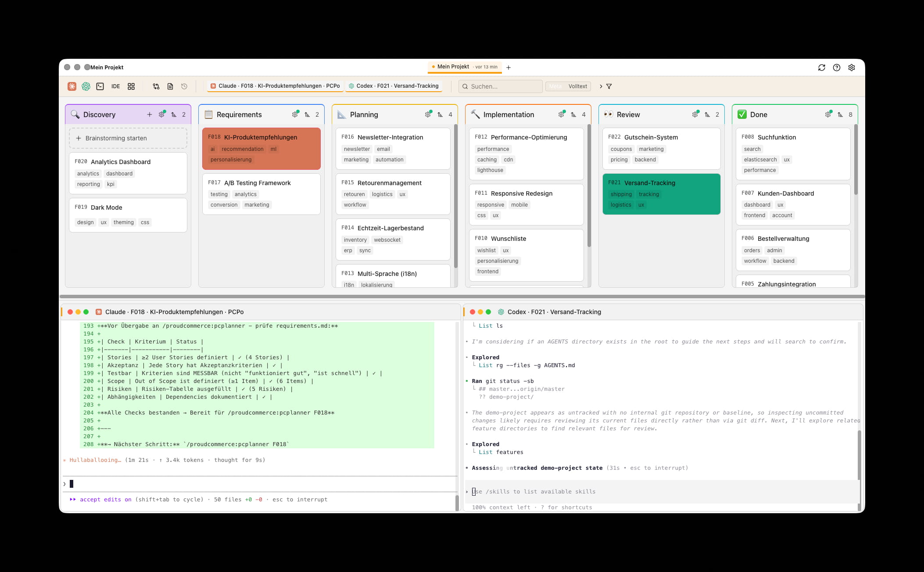Open the Codex (OpenAI) agent icon
Viewport: 924px width, 572px height.
point(86,86)
